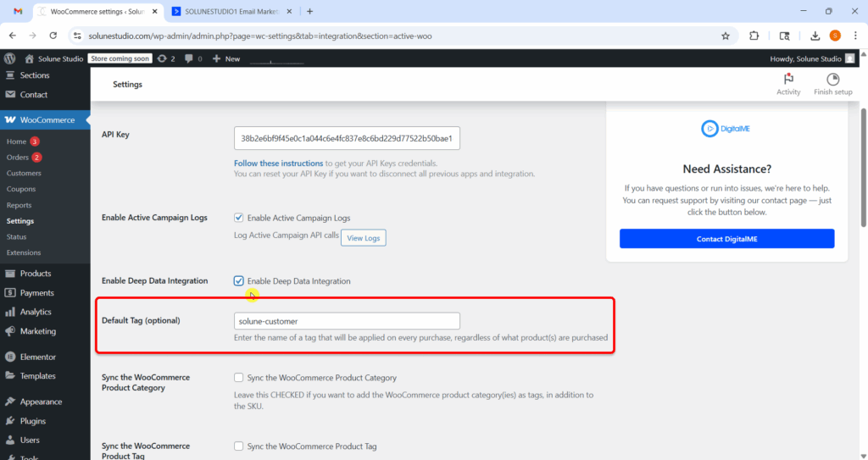The image size is (868, 460).
Task: Open Analytics in the sidebar
Action: click(x=36, y=312)
